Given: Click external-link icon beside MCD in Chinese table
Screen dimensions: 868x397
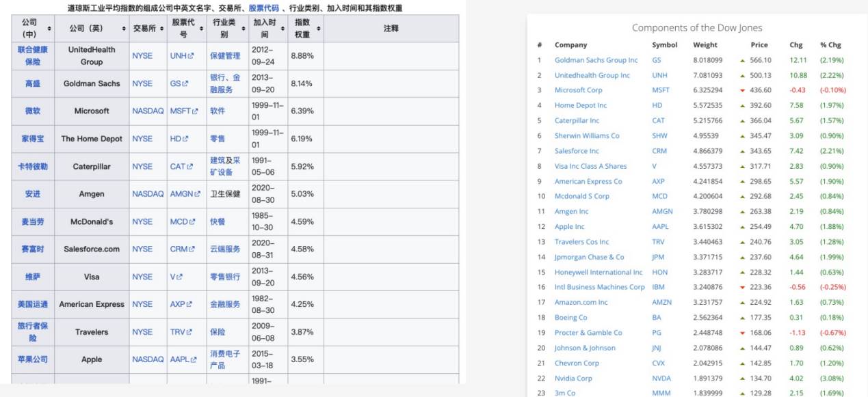Looking at the screenshot, I should tap(192, 221).
